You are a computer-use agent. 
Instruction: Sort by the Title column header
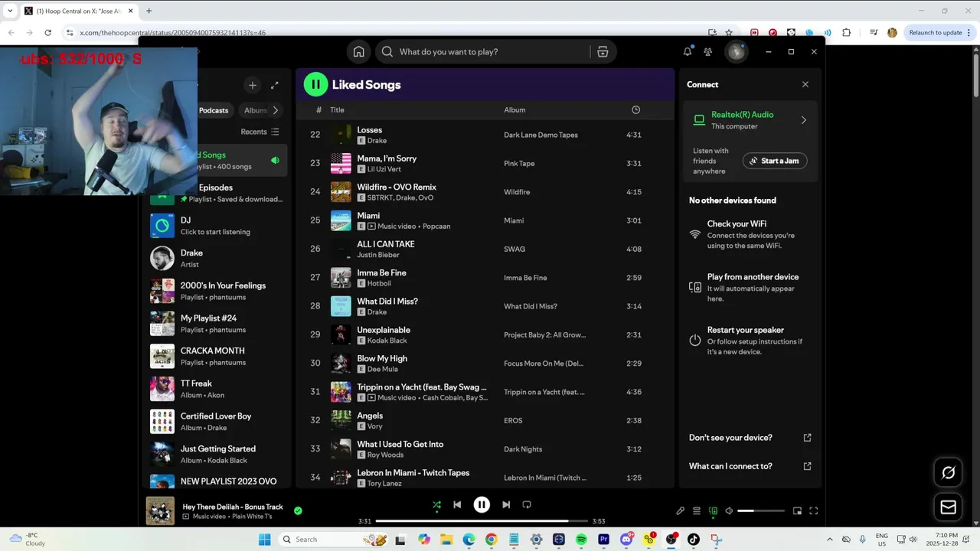coord(337,110)
